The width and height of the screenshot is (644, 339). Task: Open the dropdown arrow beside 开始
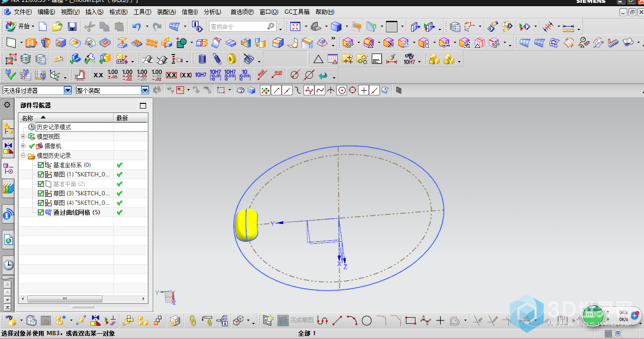click(33, 27)
